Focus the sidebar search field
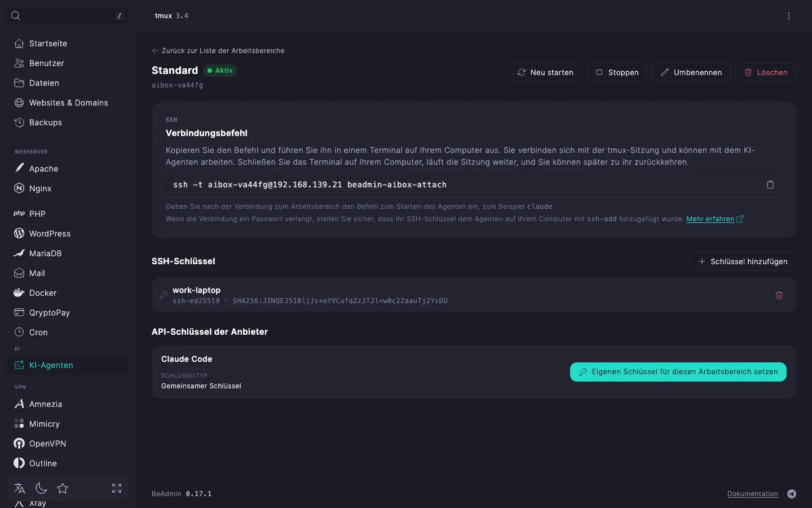The width and height of the screenshot is (812, 508). [68, 16]
